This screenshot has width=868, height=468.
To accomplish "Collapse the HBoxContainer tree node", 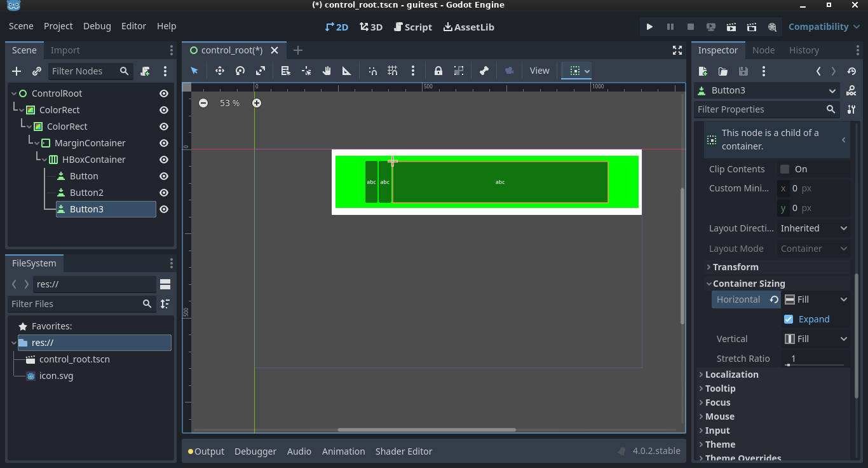I will tap(44, 160).
